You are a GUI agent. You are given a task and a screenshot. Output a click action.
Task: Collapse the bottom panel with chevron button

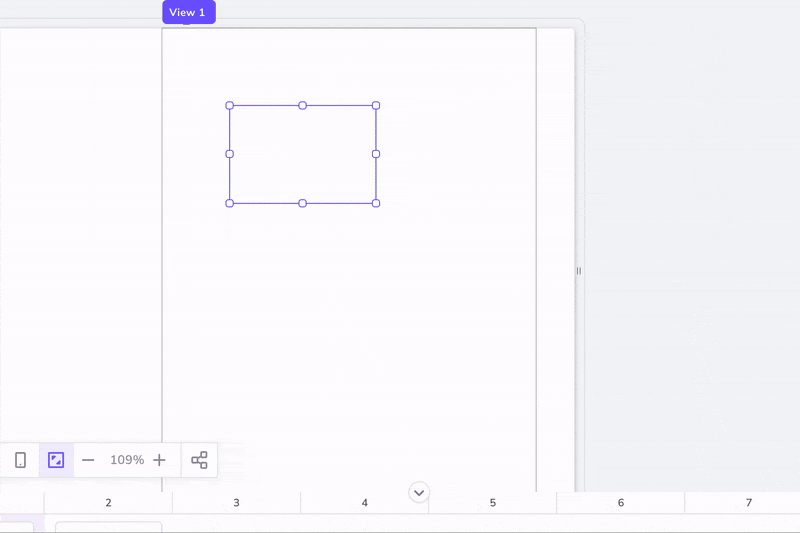point(419,492)
